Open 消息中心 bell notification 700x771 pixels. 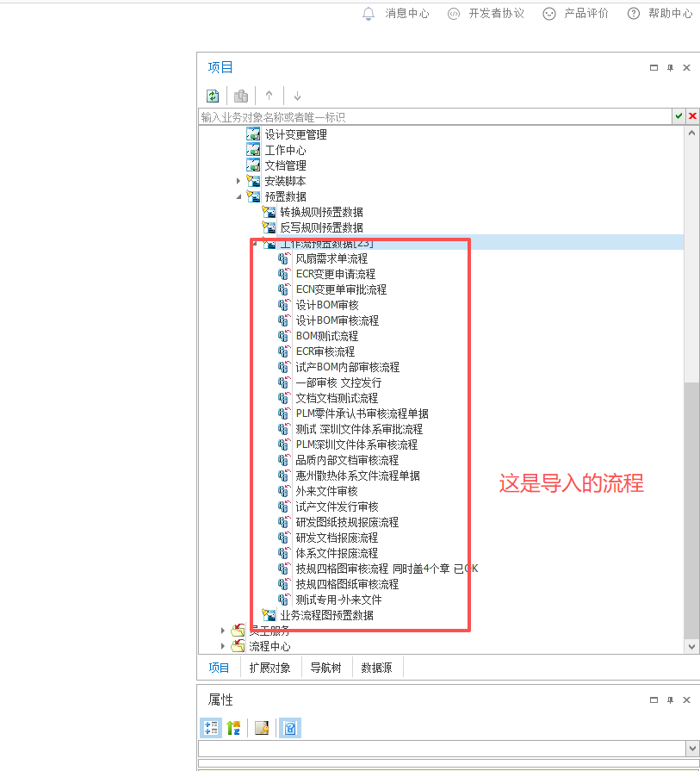[x=396, y=13]
